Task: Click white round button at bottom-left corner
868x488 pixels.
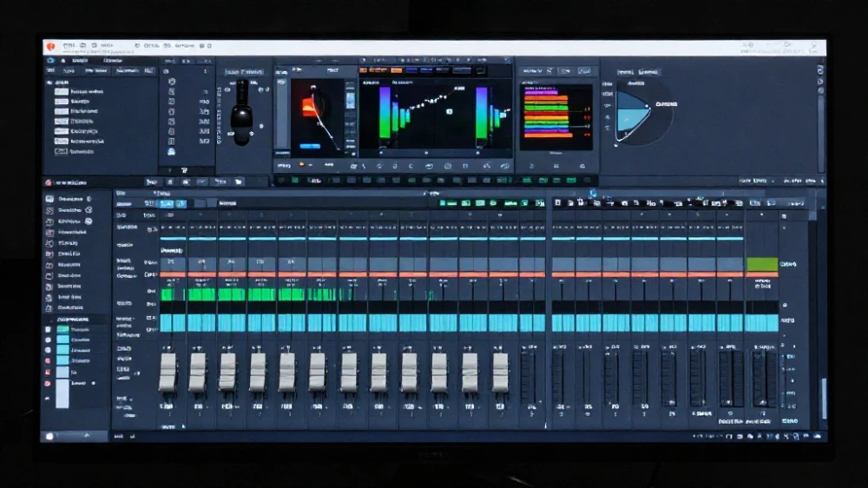Action: pyautogui.click(x=49, y=437)
